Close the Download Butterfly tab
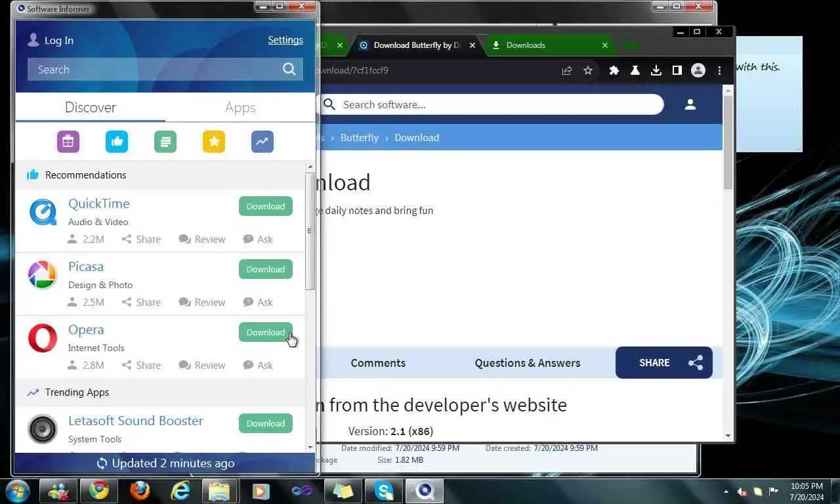Viewport: 840px width, 504px height. click(x=472, y=45)
